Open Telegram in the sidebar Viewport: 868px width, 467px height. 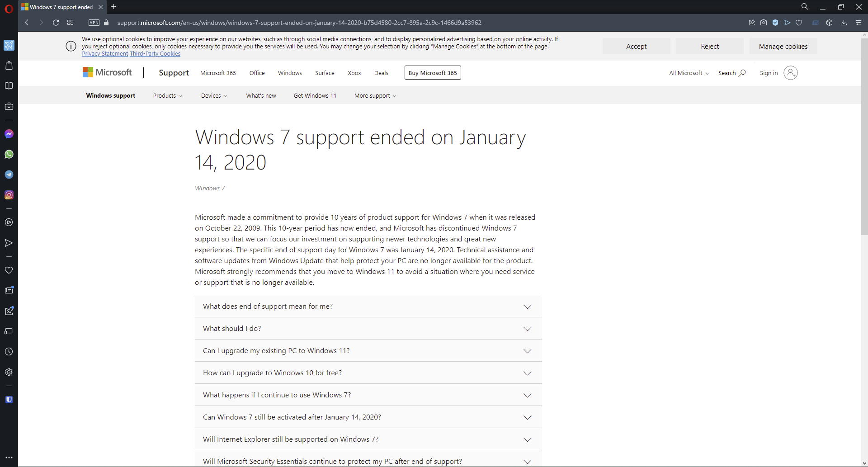[9, 175]
